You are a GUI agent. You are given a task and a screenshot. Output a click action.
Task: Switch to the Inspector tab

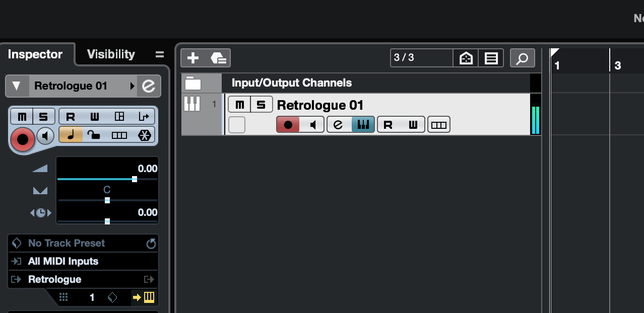point(35,54)
